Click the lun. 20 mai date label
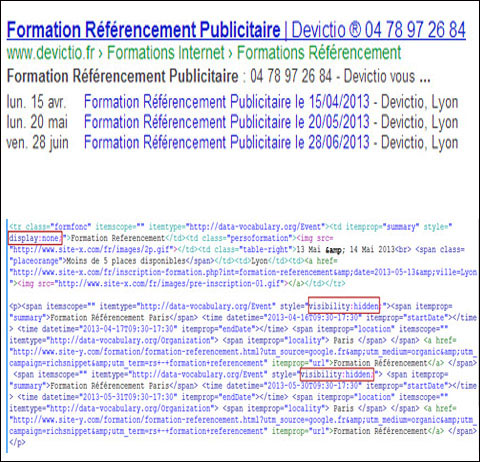Image resolution: width=480 pixels, height=462 pixels. (x=37, y=122)
